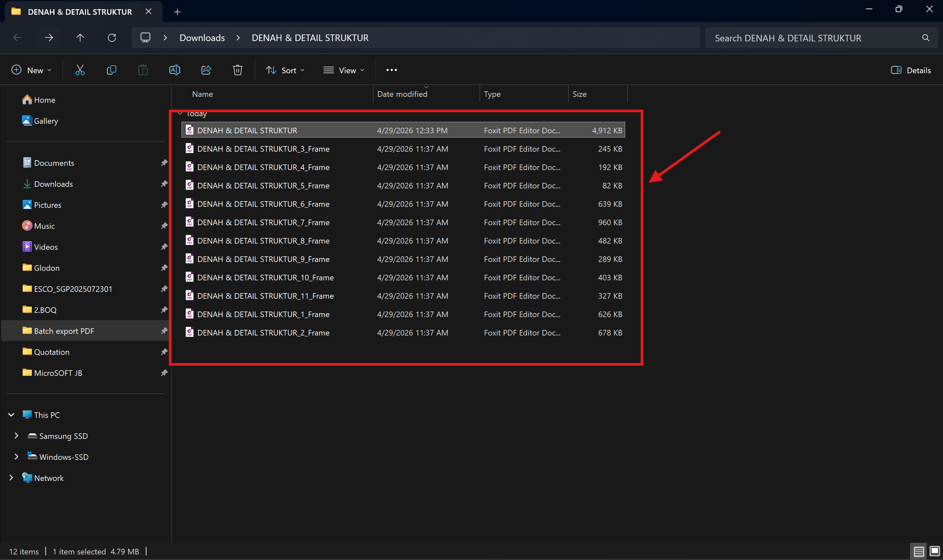
Task: Switch to details list view icon
Action: pyautogui.click(x=918, y=551)
